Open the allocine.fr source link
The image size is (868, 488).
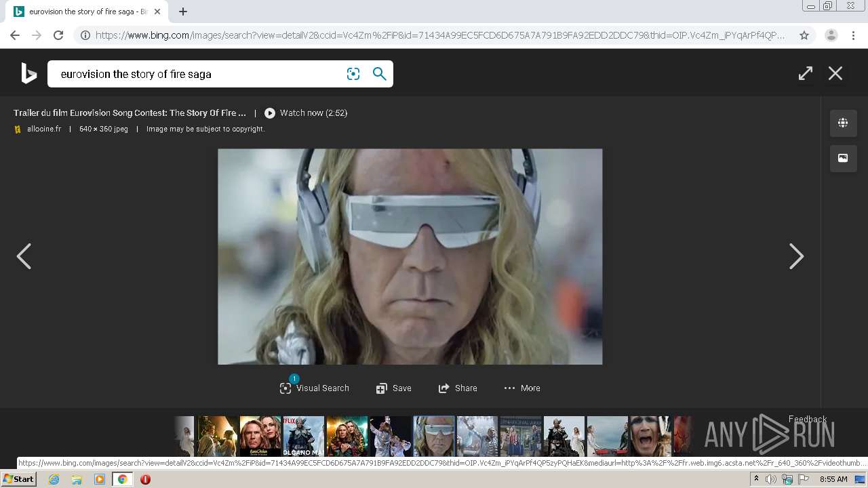coord(44,129)
